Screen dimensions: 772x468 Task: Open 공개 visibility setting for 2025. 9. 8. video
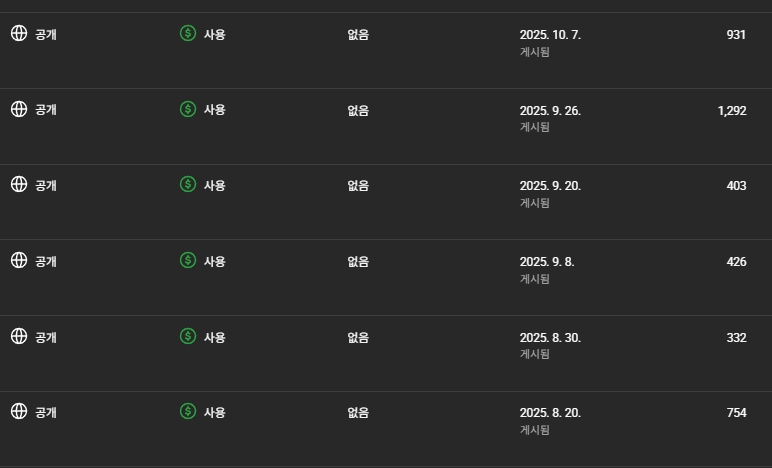tap(45, 261)
